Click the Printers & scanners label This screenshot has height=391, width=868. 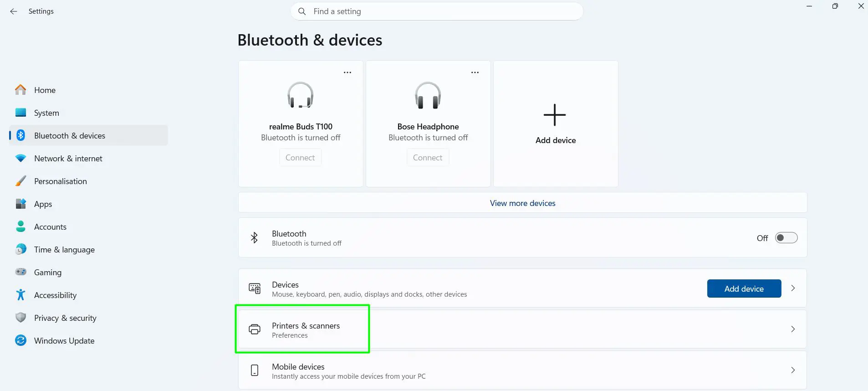tap(306, 326)
